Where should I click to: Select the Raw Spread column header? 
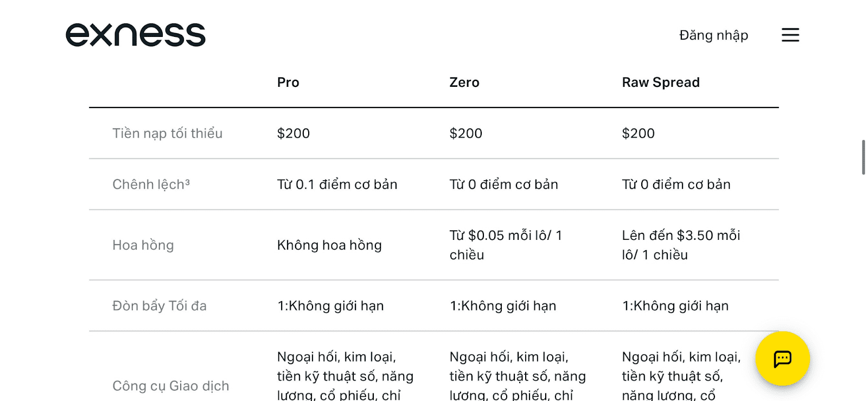(x=660, y=82)
